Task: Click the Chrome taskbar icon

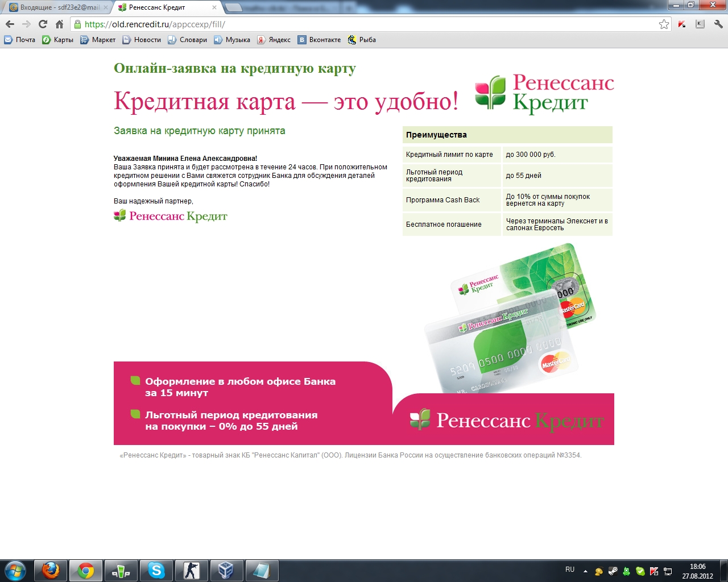Action: tap(86, 570)
